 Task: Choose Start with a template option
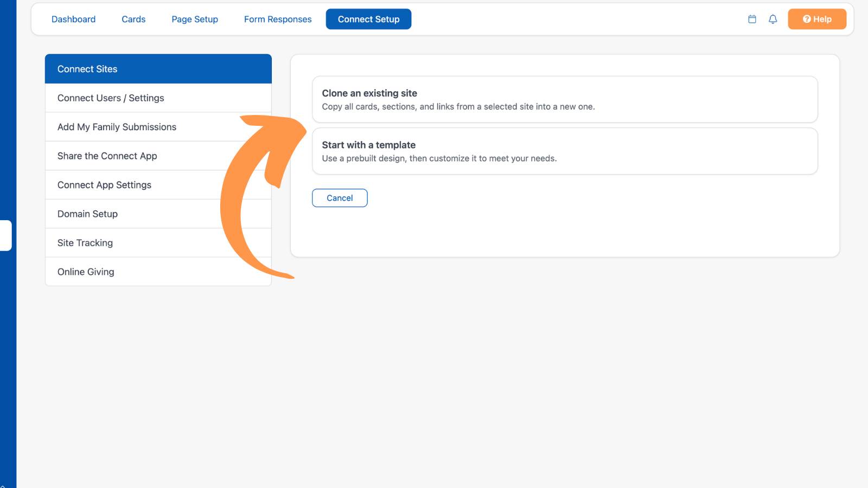(x=565, y=151)
